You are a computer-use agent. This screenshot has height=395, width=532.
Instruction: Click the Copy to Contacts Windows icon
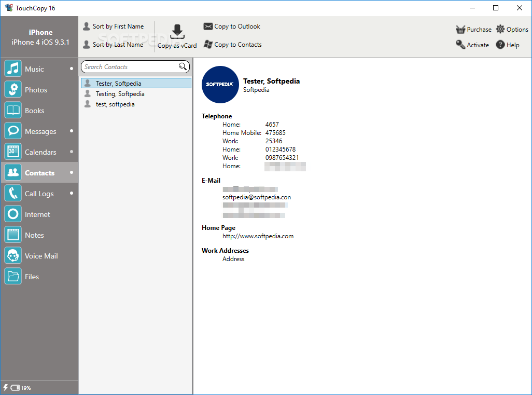point(208,44)
